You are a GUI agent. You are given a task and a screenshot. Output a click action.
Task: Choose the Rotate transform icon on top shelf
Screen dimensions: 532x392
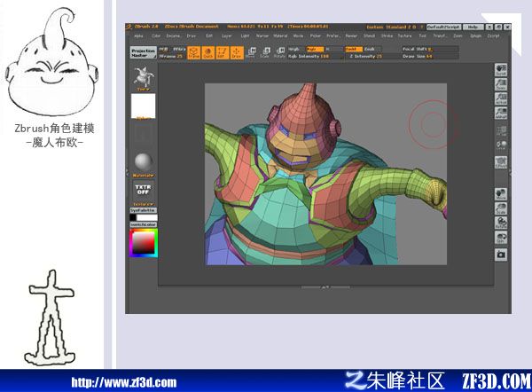click(x=279, y=52)
